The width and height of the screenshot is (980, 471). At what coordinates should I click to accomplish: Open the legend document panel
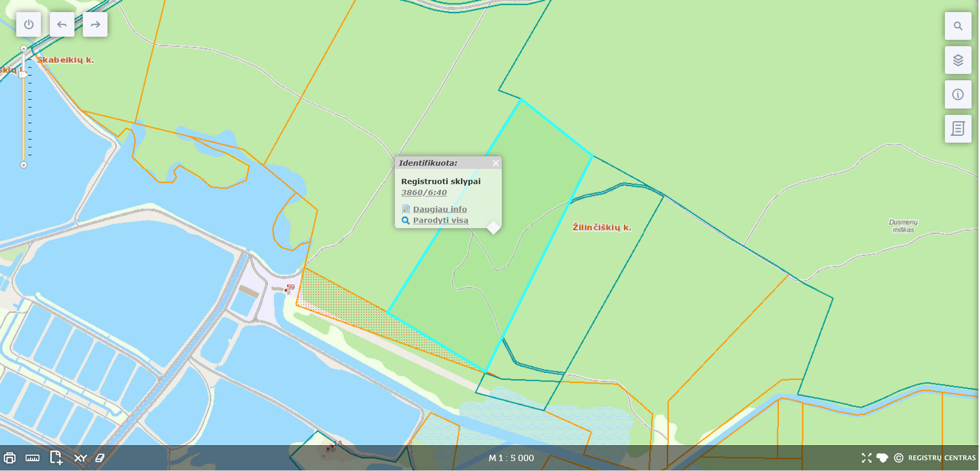(x=958, y=129)
